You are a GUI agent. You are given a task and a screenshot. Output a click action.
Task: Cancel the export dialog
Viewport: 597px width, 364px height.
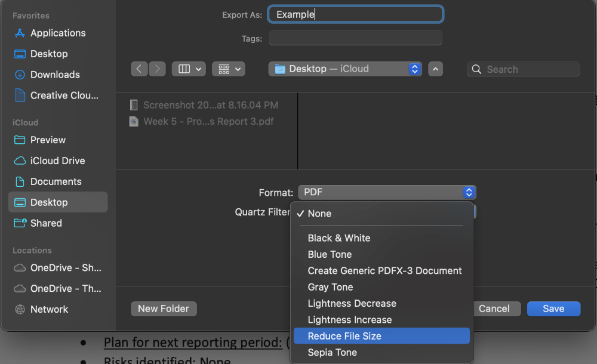496,309
